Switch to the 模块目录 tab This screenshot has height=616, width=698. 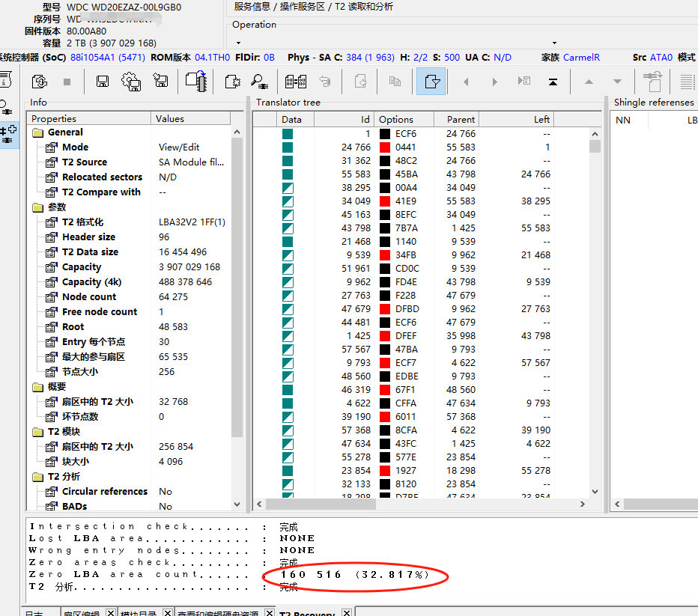[x=139, y=613]
